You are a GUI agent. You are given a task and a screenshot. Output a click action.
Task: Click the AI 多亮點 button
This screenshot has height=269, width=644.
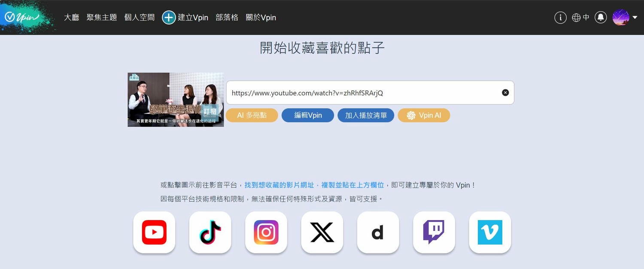tap(252, 115)
